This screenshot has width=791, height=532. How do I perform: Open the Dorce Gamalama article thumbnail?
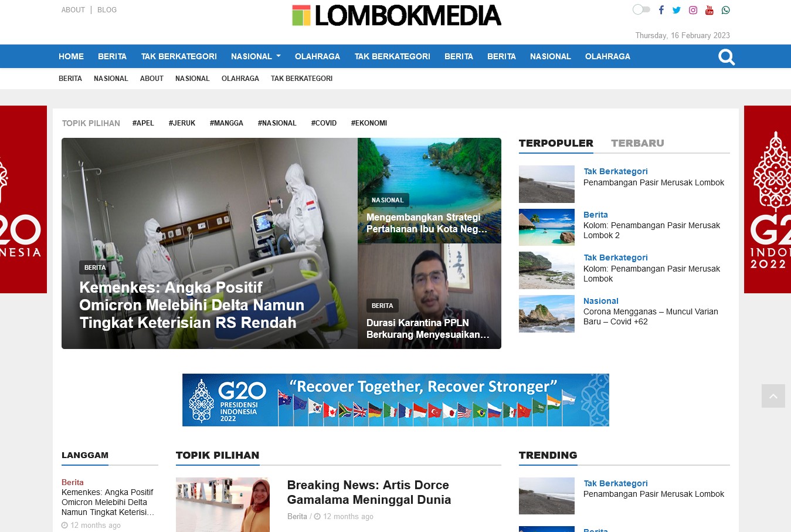click(x=223, y=504)
